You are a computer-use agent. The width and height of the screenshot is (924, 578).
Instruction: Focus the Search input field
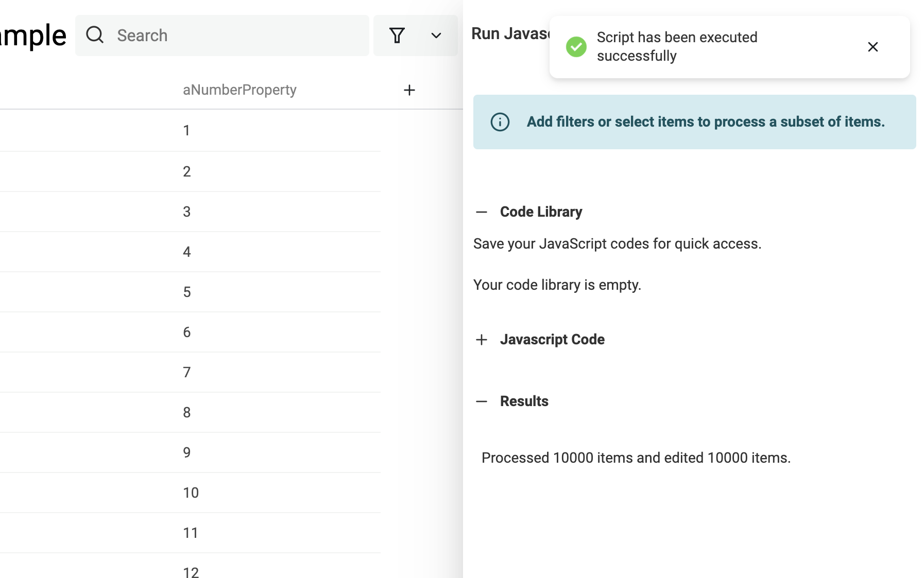pyautogui.click(x=237, y=36)
